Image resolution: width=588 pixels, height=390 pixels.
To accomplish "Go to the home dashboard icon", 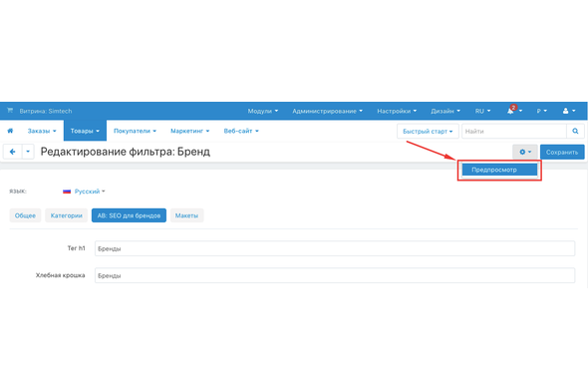I will tap(10, 131).
